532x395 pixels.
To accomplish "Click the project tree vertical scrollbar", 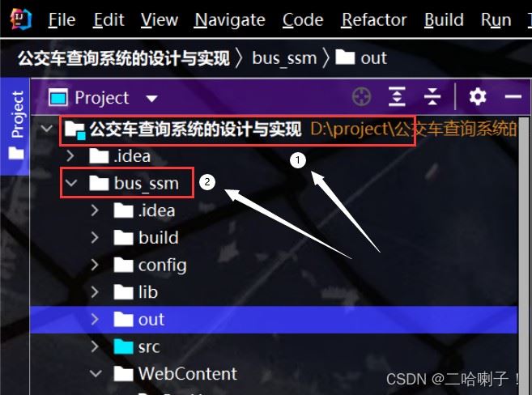I will tap(524, 256).
